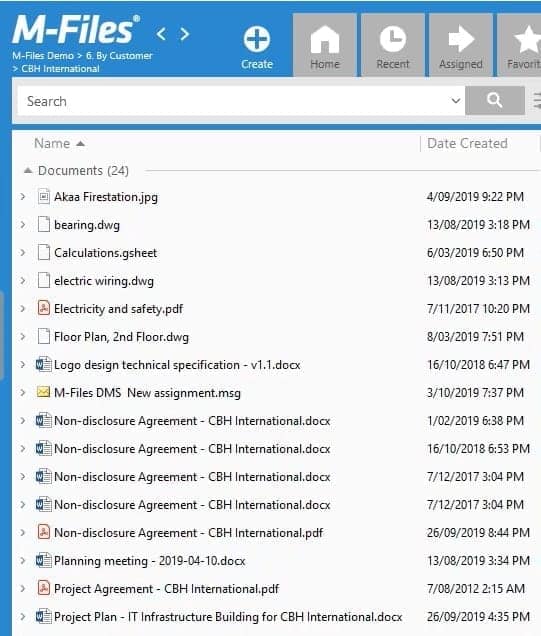Click the file icon of Floor Plan, 2nd Floor.dwg
Image resolution: width=541 pixels, height=636 pixels.
(44, 336)
